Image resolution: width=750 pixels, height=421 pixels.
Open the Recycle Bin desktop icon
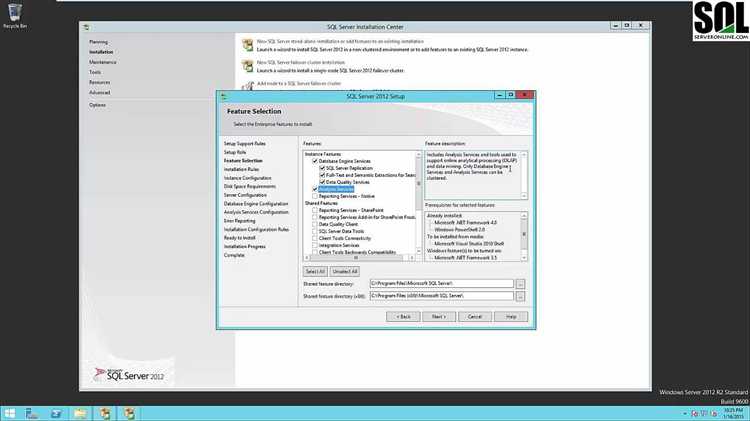[14, 16]
